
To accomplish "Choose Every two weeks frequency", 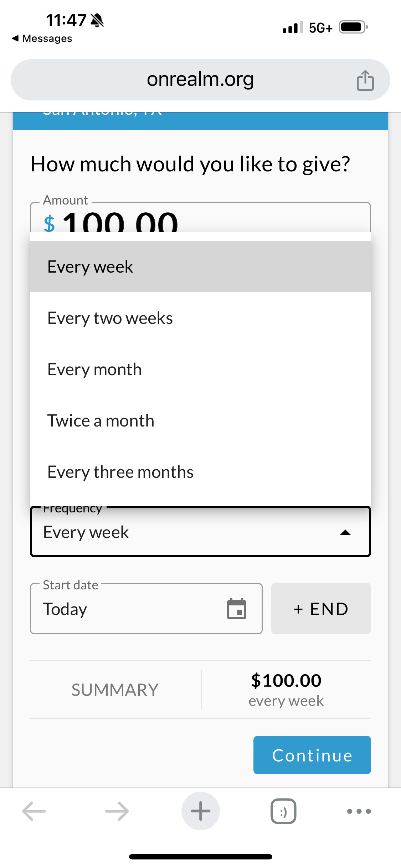I will pyautogui.click(x=200, y=318).
